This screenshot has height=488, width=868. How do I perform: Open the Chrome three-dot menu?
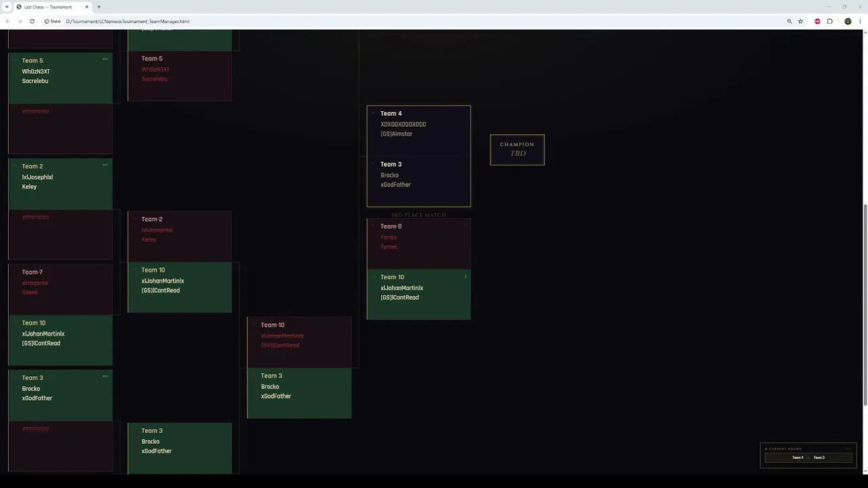tap(860, 21)
